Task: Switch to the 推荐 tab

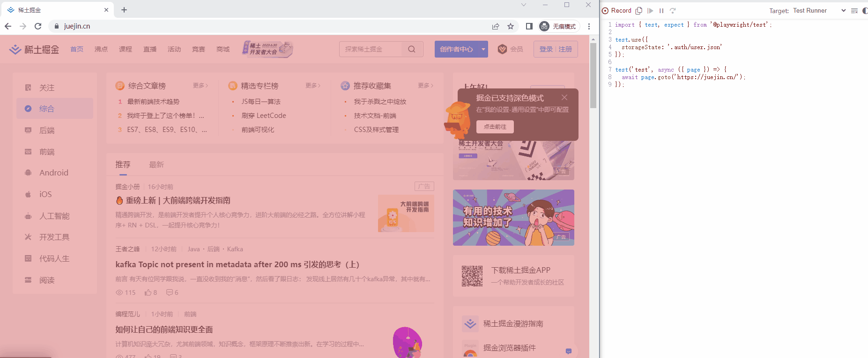Action: point(123,165)
